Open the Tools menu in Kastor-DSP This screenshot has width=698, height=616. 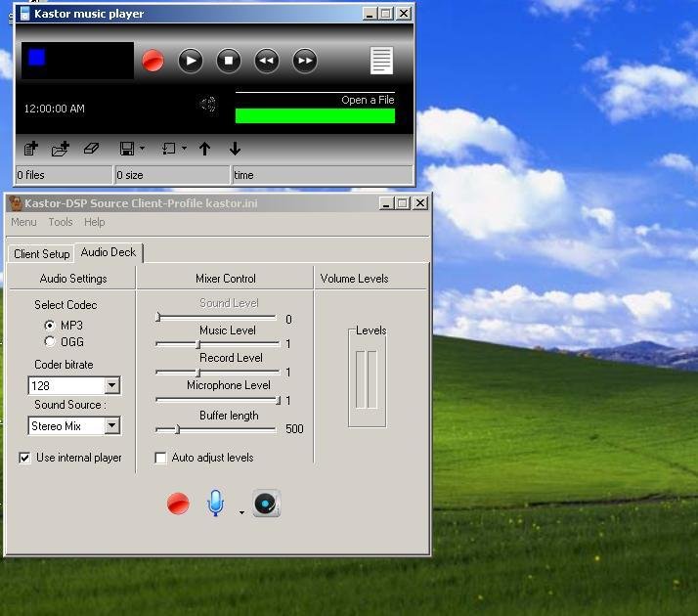61,222
